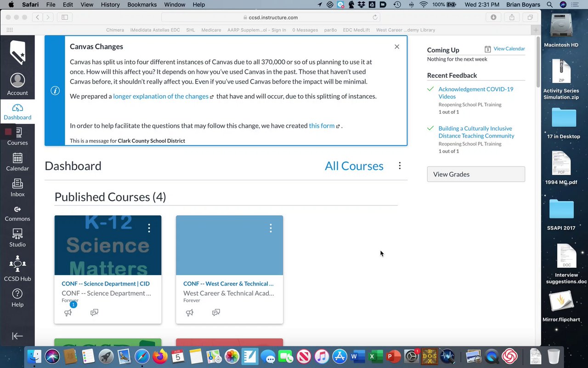Show Safari tab overview

tap(530, 17)
